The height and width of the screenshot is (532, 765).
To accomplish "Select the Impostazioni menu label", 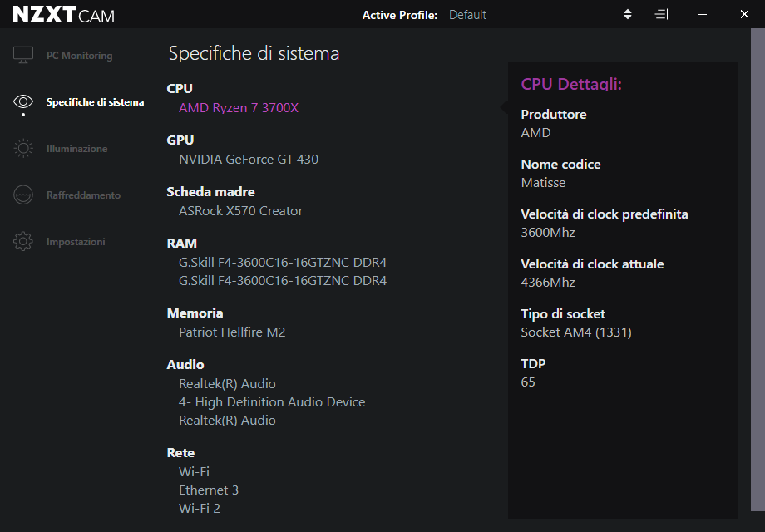I will [x=76, y=242].
